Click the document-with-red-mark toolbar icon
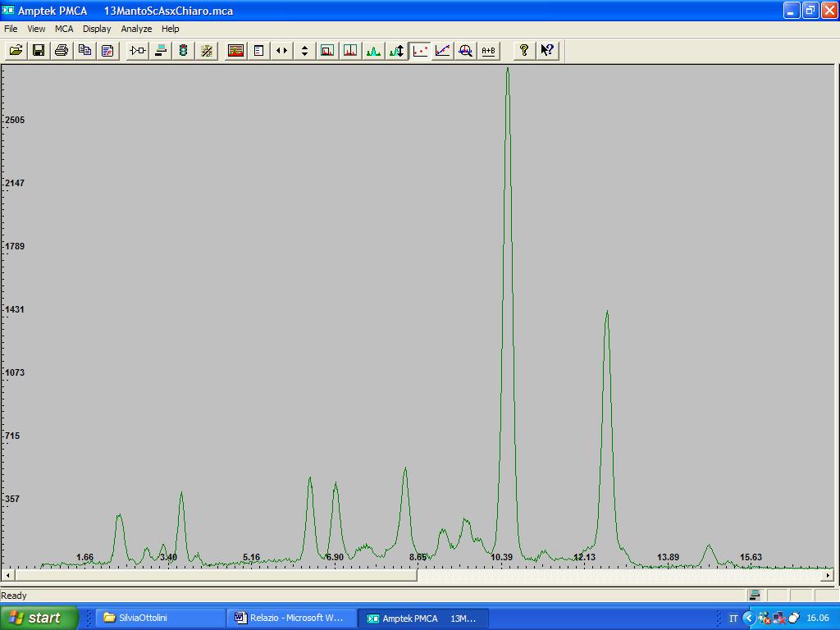This screenshot has height=630, width=840. coord(107,50)
